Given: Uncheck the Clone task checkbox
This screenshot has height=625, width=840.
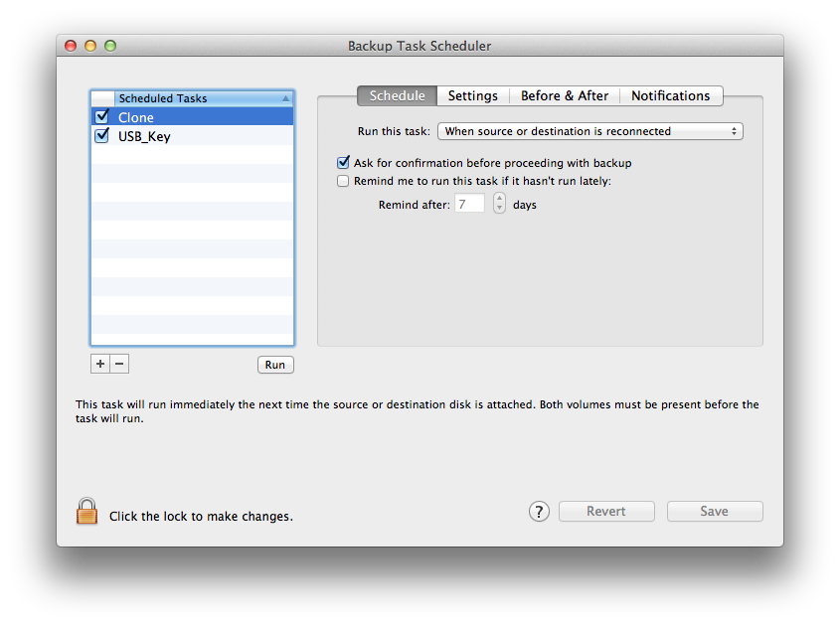Looking at the screenshot, I should [x=101, y=116].
